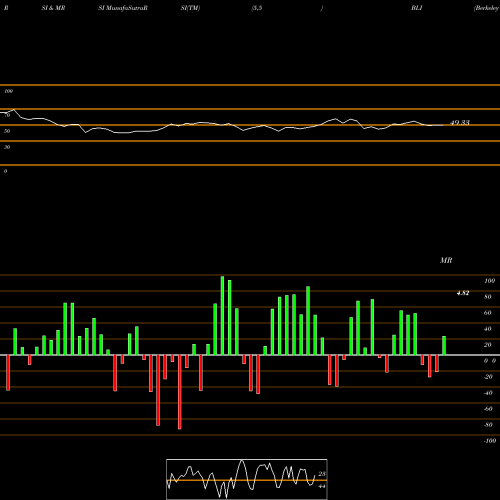Click the 60 label on MR axis
Screen dimensions: 500x500
tap(488, 313)
